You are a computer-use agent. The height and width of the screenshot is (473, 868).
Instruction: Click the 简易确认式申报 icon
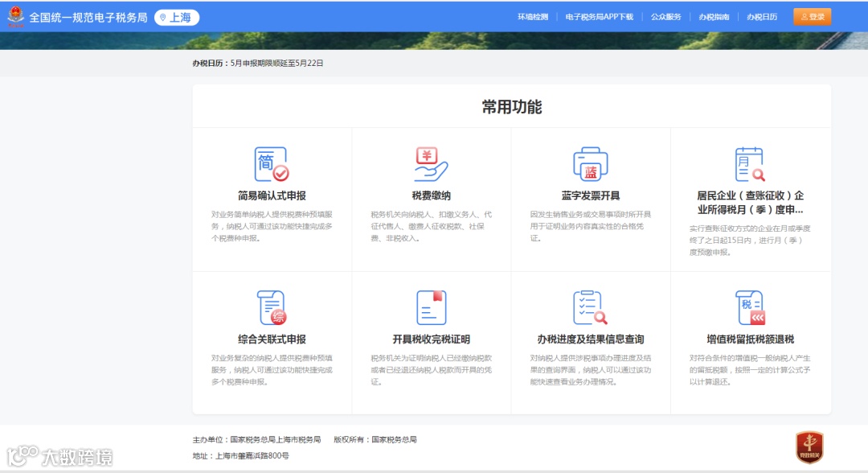(x=272, y=164)
